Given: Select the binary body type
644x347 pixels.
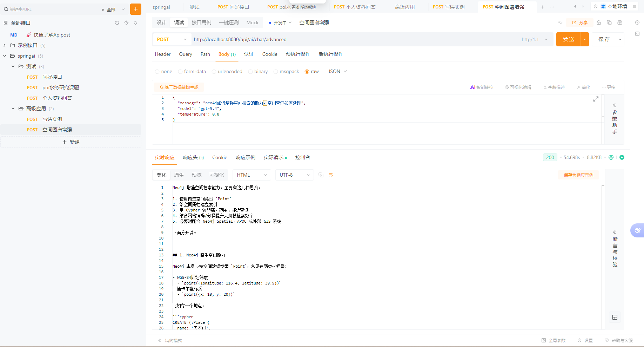Looking at the screenshot, I should pos(258,72).
